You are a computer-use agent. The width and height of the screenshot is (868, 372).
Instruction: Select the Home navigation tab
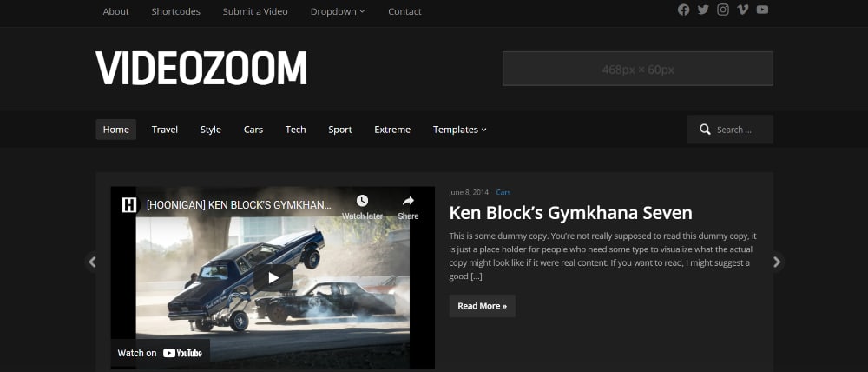pyautogui.click(x=116, y=130)
